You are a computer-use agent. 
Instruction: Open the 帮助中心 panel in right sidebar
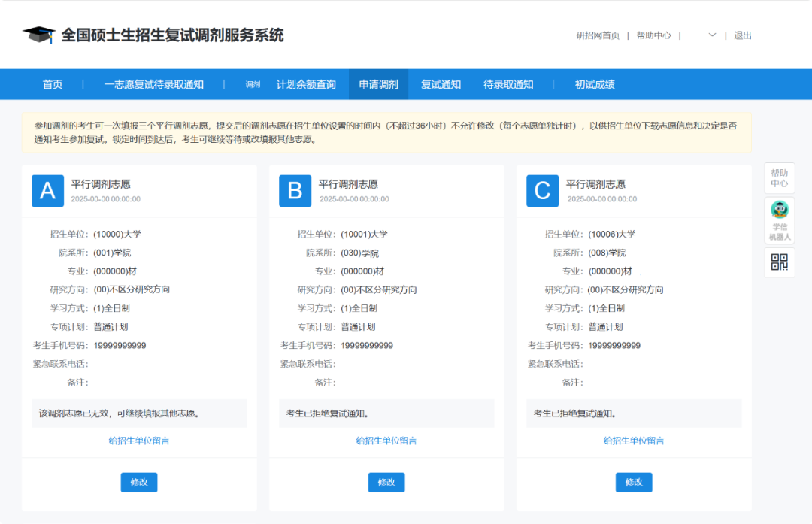[x=779, y=177]
